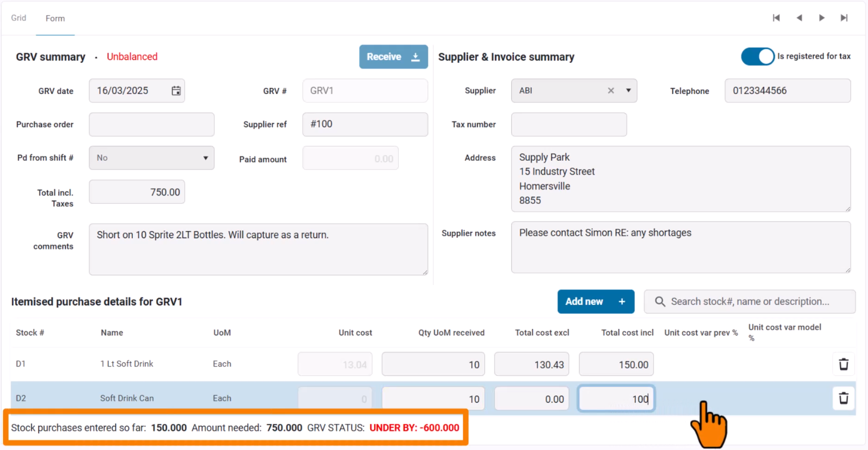Clear the ABI supplier selection
The image size is (868, 450).
pyautogui.click(x=611, y=91)
